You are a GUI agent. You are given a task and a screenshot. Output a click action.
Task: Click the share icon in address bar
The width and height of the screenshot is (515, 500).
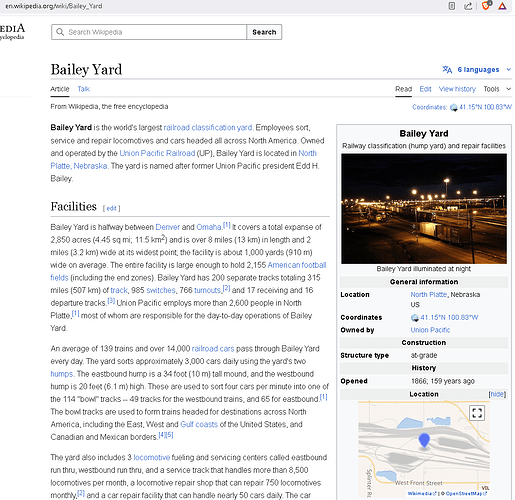(x=468, y=6)
